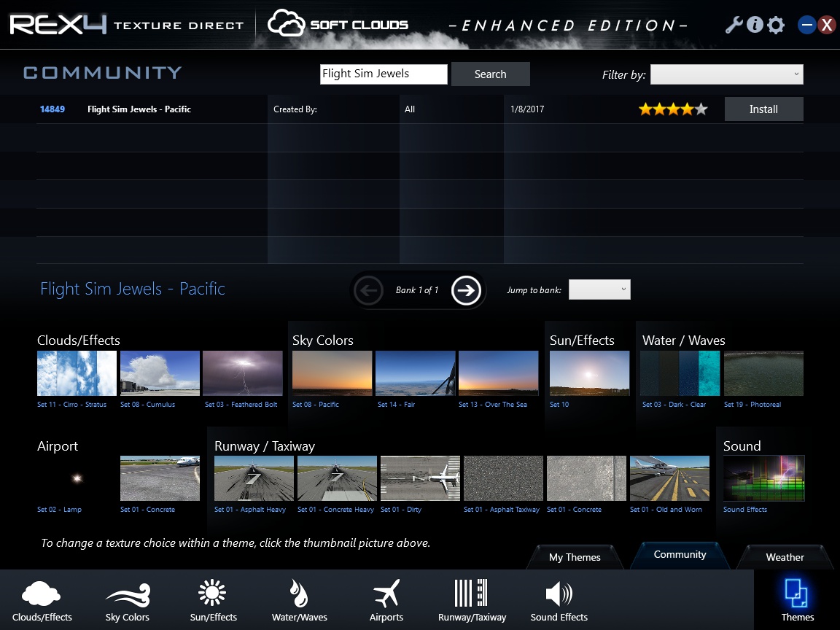
Task: Select theme ID 14849 link
Action: 52,109
